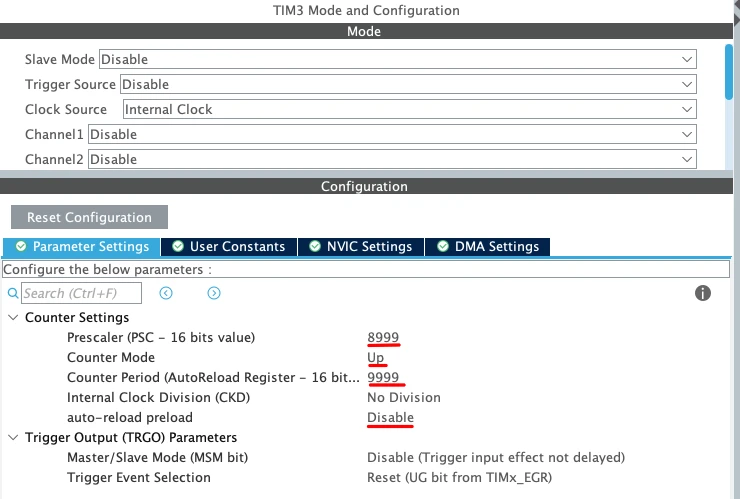Focus the Search (Ctrl+F) field

pos(81,293)
